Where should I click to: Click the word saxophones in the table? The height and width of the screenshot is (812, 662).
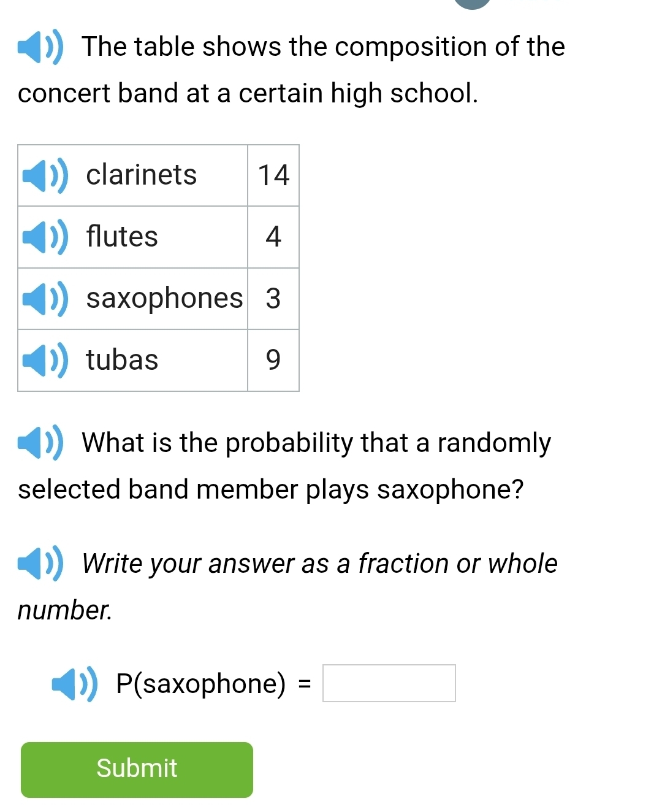(x=164, y=299)
